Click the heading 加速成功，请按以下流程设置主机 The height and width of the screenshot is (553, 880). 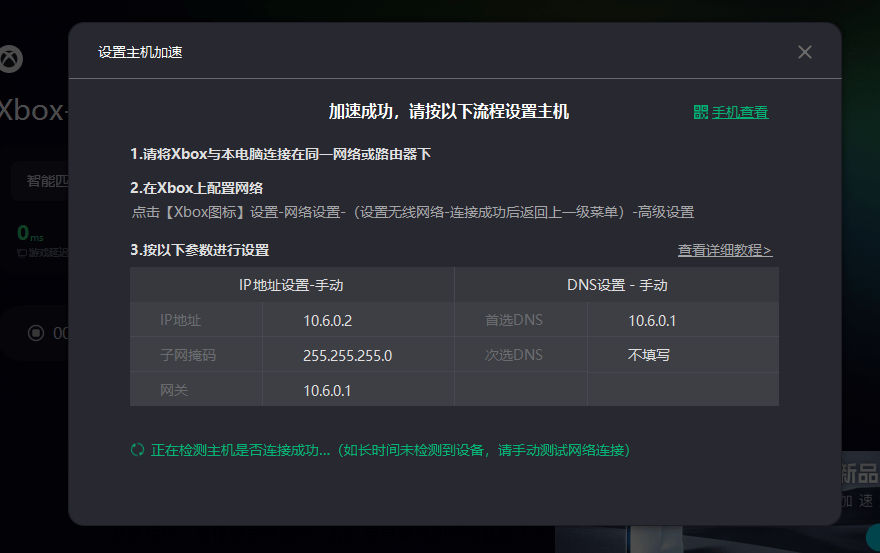(x=448, y=112)
